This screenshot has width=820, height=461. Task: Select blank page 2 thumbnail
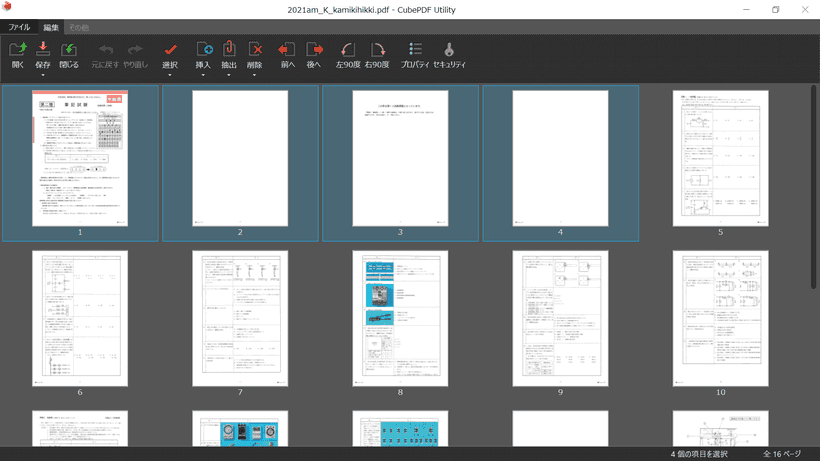(240, 158)
